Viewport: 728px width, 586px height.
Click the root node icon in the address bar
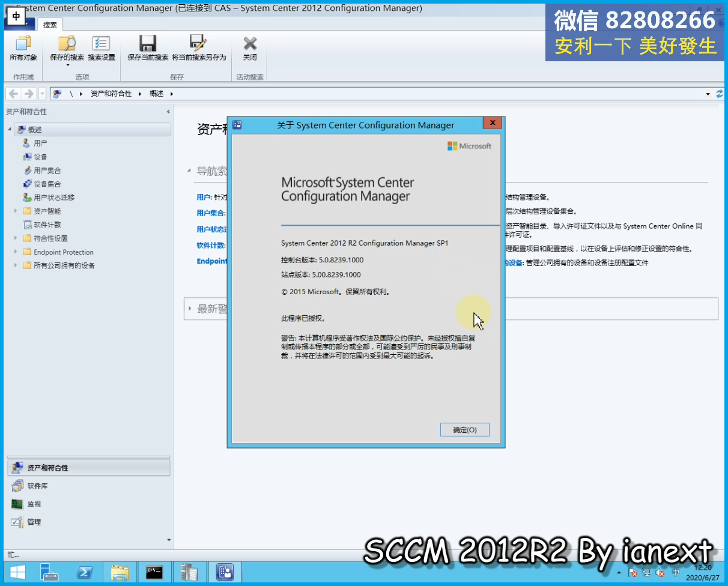(x=57, y=94)
